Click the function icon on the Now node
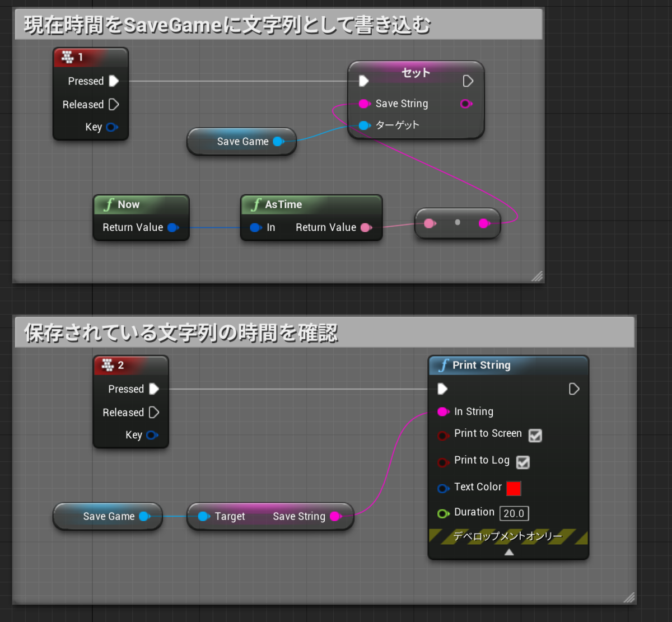 click(x=108, y=205)
